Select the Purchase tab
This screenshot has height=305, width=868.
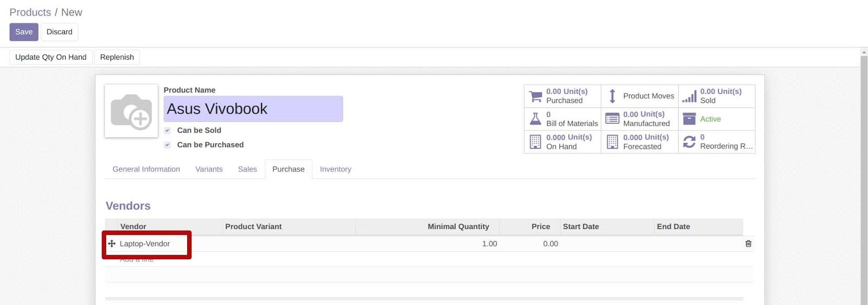click(289, 169)
